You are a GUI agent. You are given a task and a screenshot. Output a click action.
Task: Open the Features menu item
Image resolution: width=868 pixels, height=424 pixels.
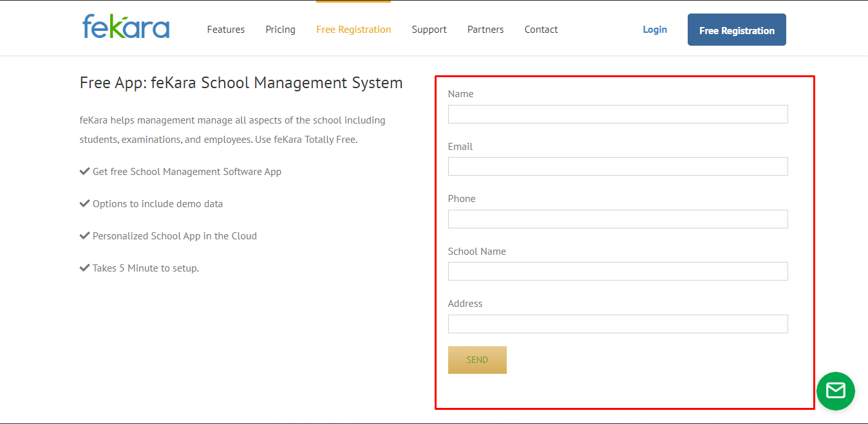(x=226, y=30)
